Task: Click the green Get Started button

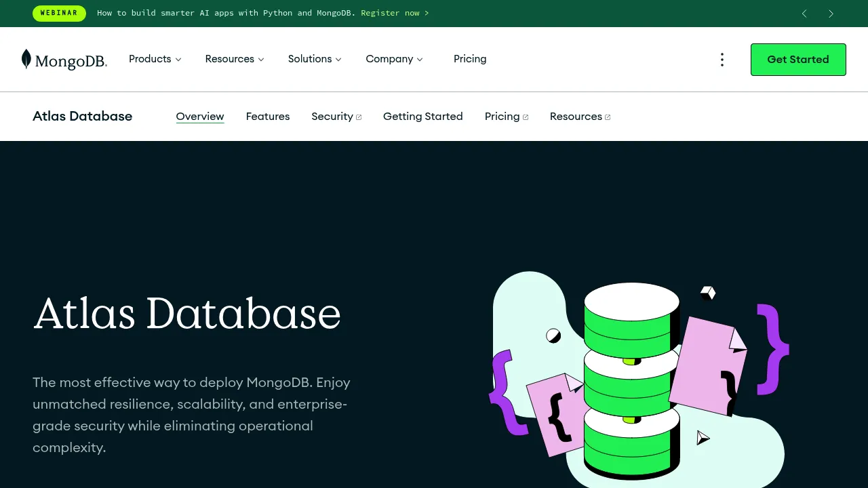Action: coord(798,60)
